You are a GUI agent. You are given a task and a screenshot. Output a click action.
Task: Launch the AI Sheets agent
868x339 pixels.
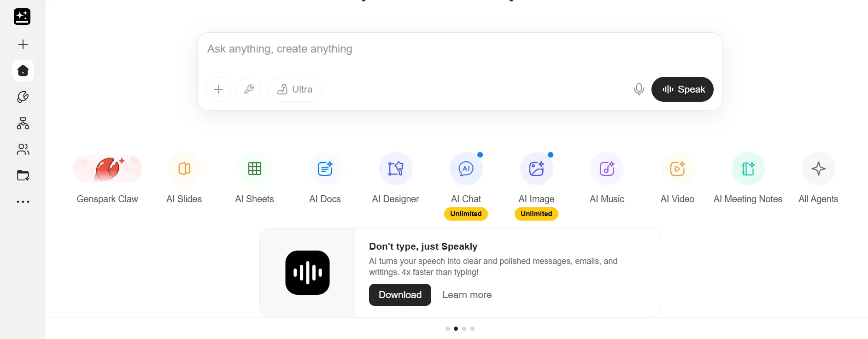[x=254, y=179]
